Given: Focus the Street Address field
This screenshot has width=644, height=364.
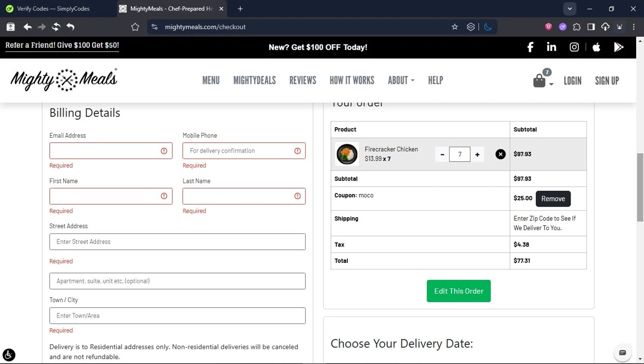Looking at the screenshot, I should point(177,242).
